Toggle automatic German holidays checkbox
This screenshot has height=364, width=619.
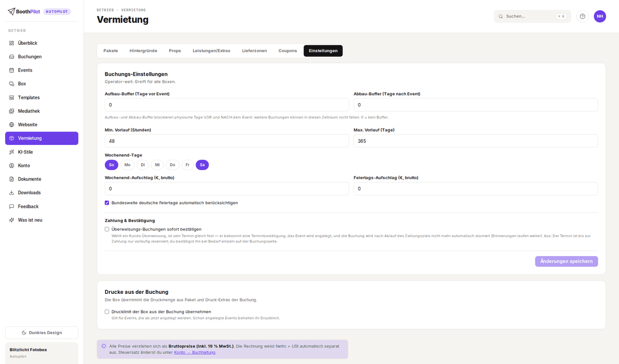pos(107,203)
